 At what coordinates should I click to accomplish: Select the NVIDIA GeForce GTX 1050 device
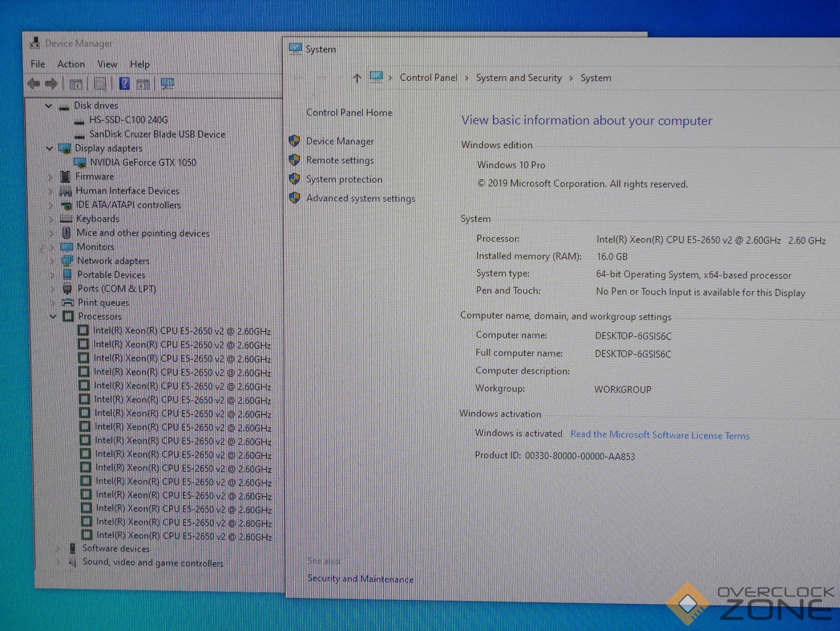coord(143,162)
